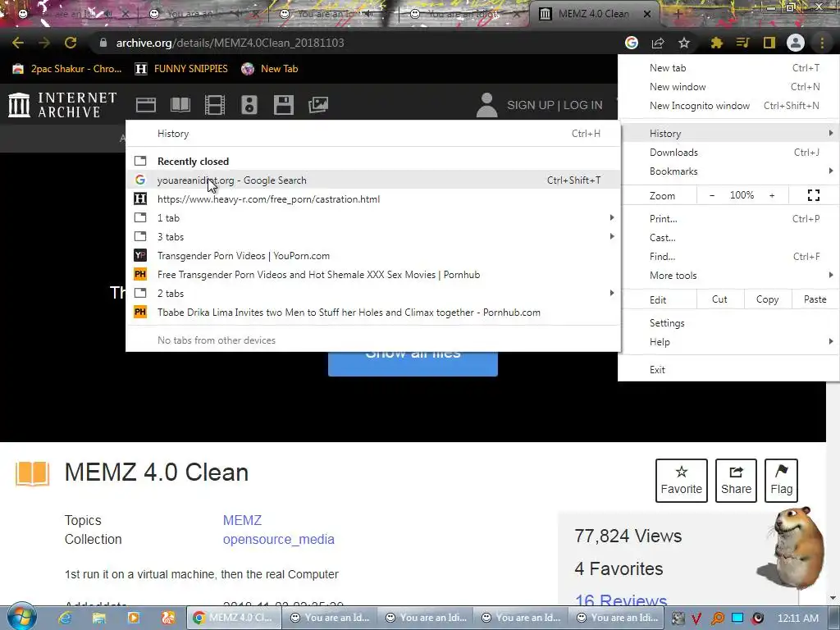Bookmark this page with the star icon
The height and width of the screenshot is (630, 840).
pyautogui.click(x=684, y=43)
